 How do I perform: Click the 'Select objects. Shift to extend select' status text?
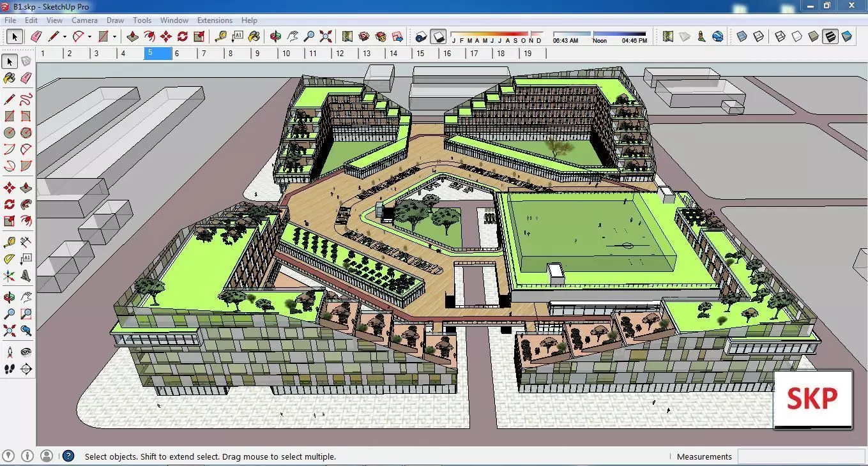click(210, 456)
